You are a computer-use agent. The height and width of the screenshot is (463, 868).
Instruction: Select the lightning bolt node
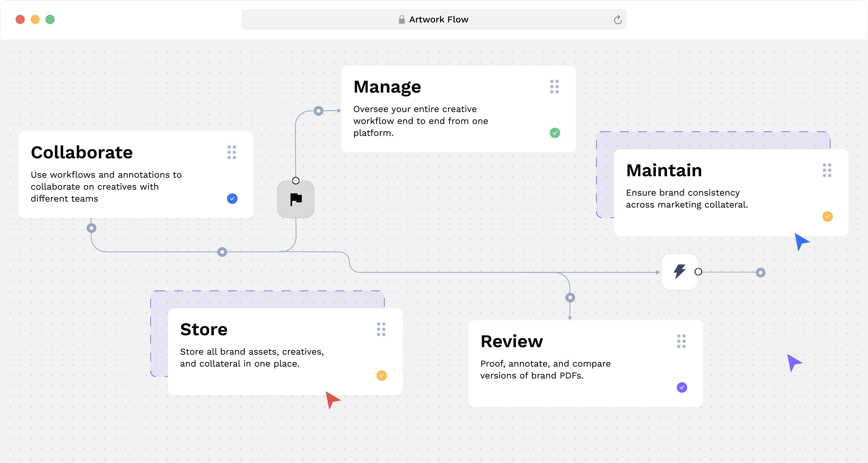[x=680, y=271]
